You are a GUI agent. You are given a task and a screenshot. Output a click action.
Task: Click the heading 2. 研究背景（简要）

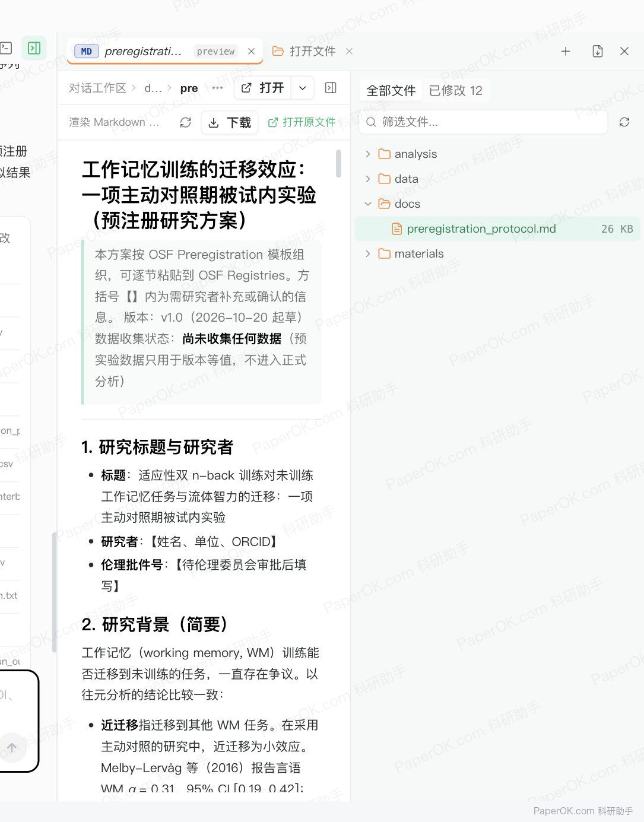(155, 624)
